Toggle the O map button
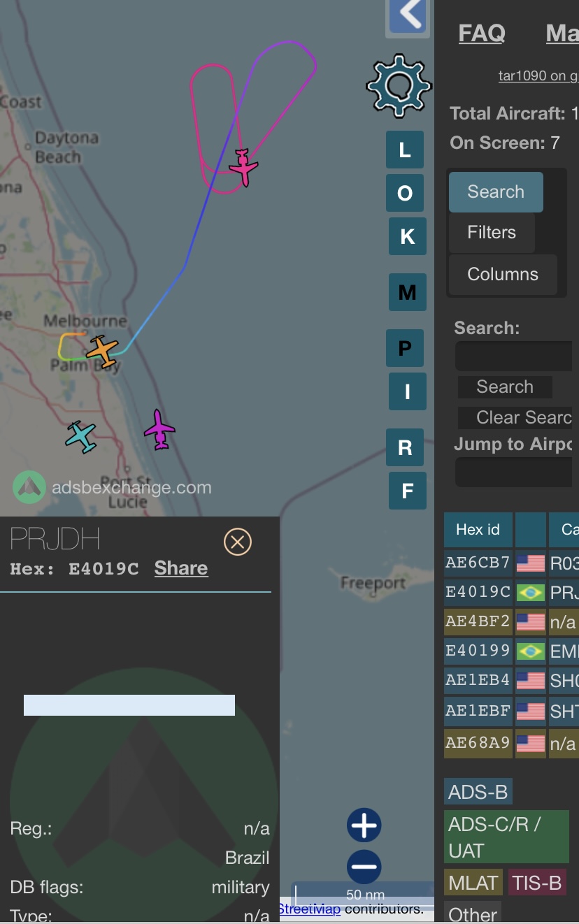 [405, 193]
